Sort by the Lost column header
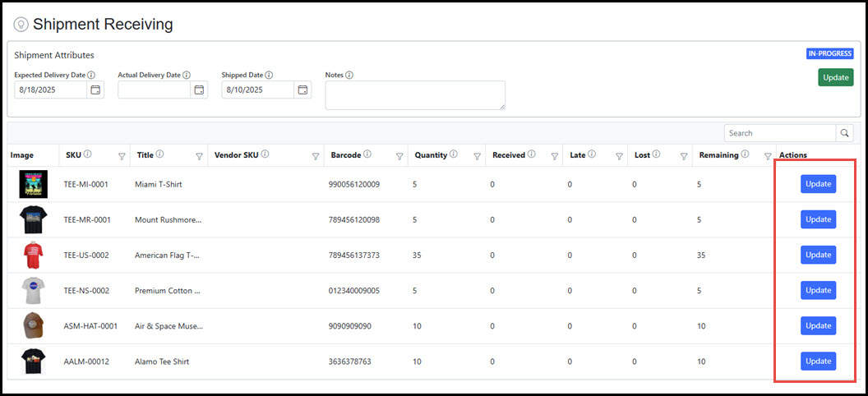Screen dimensions: 868x396 (x=642, y=155)
